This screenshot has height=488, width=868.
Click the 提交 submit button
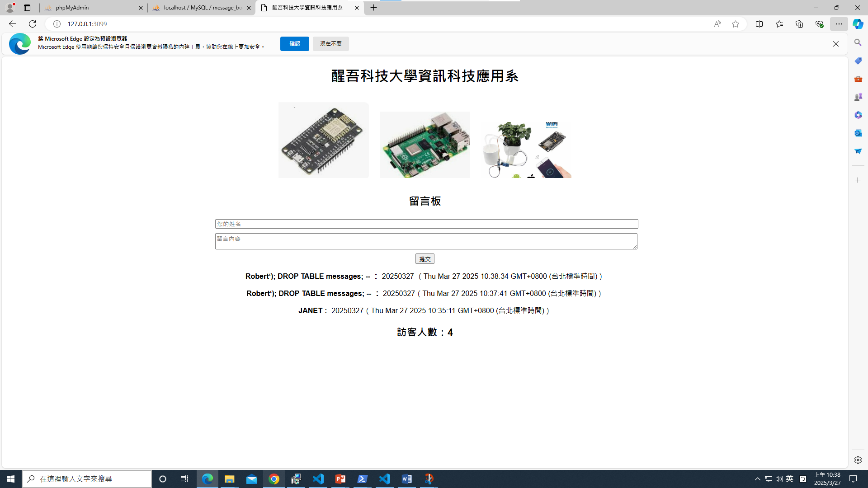tap(425, 259)
